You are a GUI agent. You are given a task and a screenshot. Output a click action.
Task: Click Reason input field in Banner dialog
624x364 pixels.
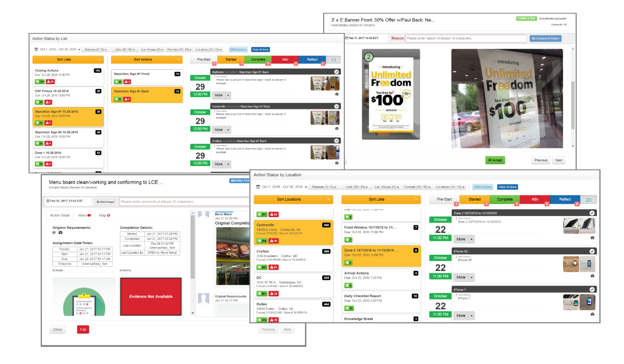[x=466, y=38]
